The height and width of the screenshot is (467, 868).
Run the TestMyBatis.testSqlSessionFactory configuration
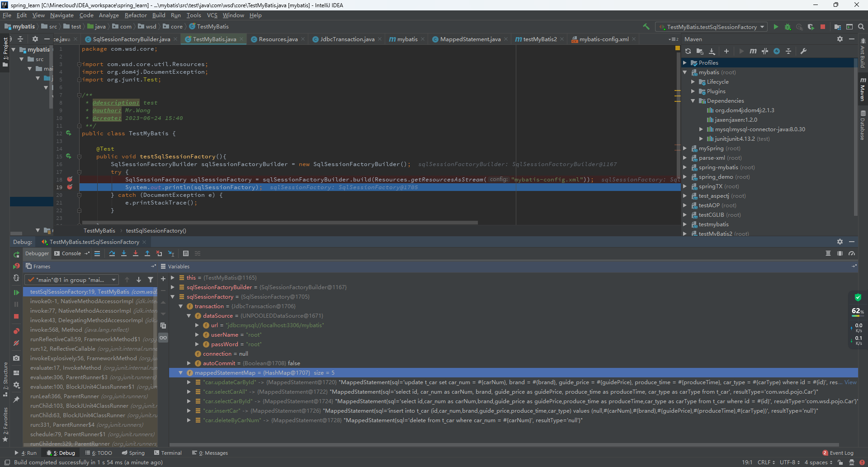(776, 27)
